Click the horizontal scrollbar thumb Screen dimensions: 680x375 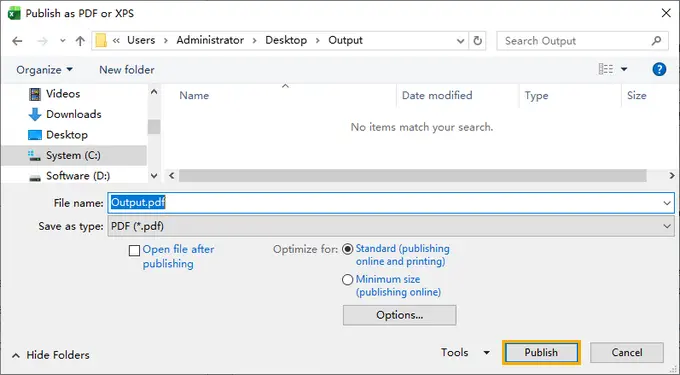tap(412, 176)
